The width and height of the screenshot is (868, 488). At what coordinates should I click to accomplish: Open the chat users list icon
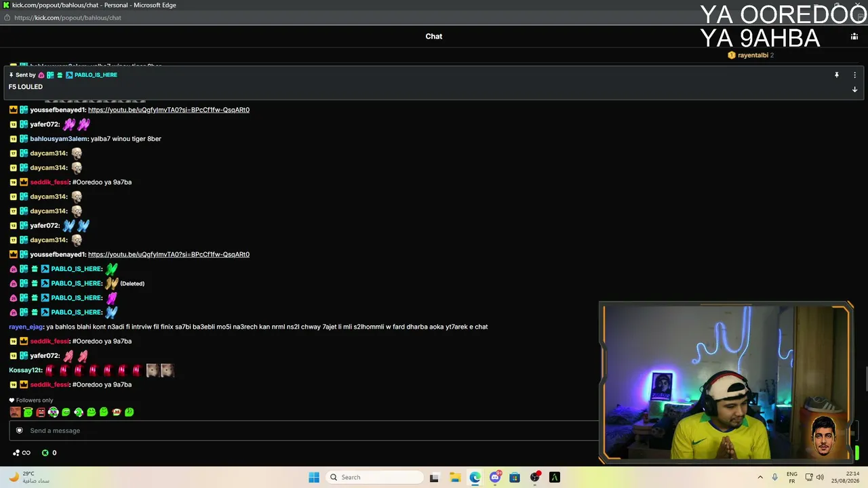pyautogui.click(x=854, y=37)
